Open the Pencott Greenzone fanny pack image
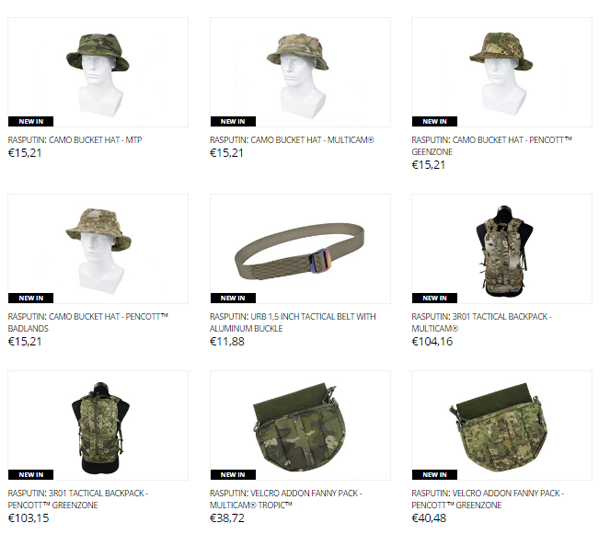Screen dimensions: 600x549 point(502,425)
